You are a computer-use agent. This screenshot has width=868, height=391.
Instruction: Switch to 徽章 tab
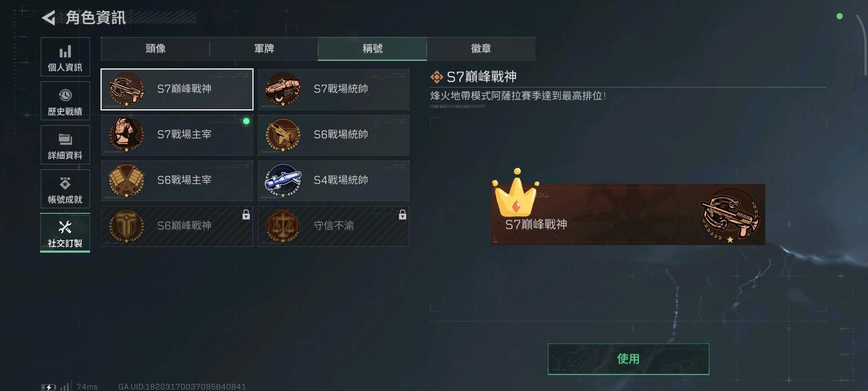[481, 49]
